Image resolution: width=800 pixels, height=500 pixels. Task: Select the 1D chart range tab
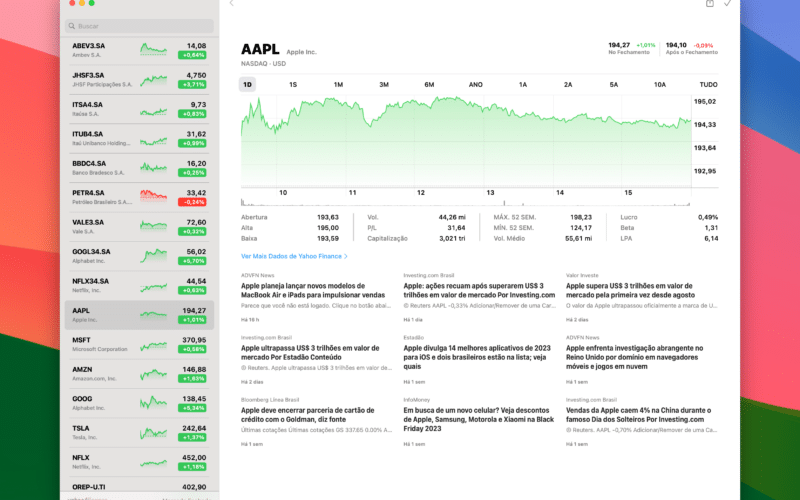[x=247, y=85]
